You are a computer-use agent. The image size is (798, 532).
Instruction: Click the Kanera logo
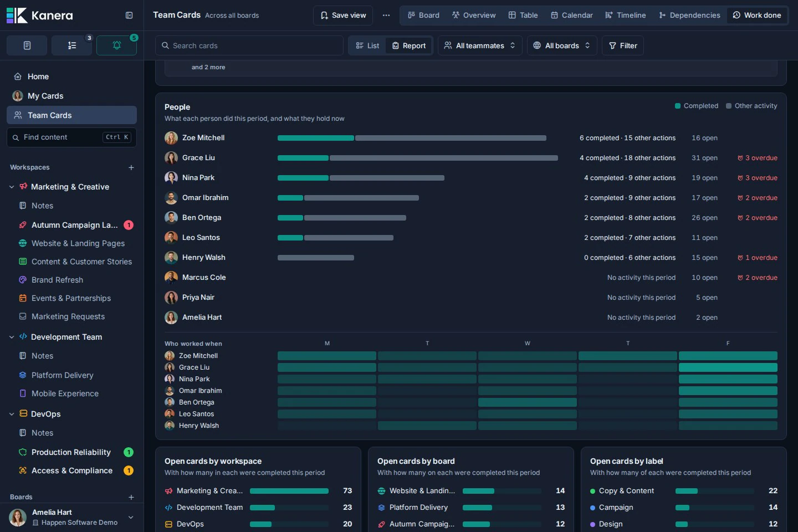40,16
